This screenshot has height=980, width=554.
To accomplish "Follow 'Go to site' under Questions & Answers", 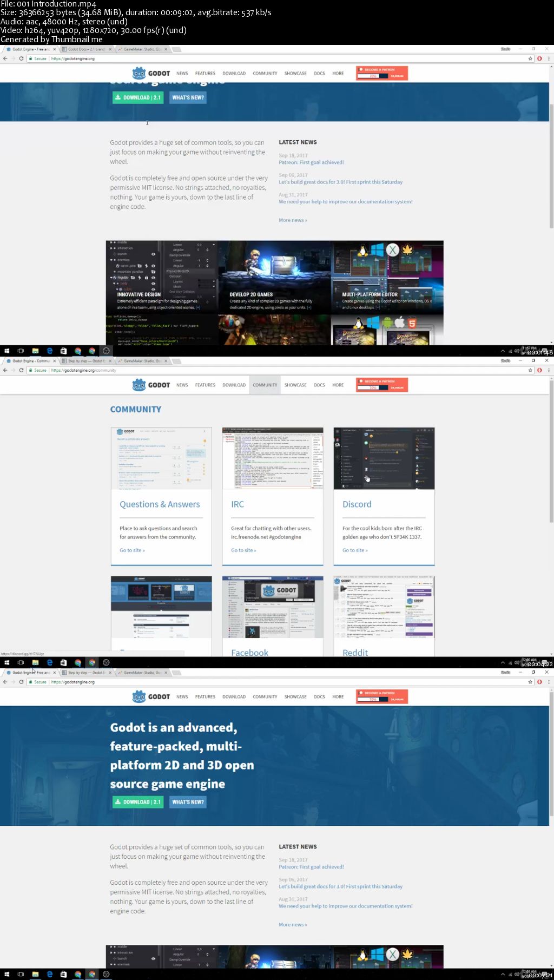I will (132, 550).
